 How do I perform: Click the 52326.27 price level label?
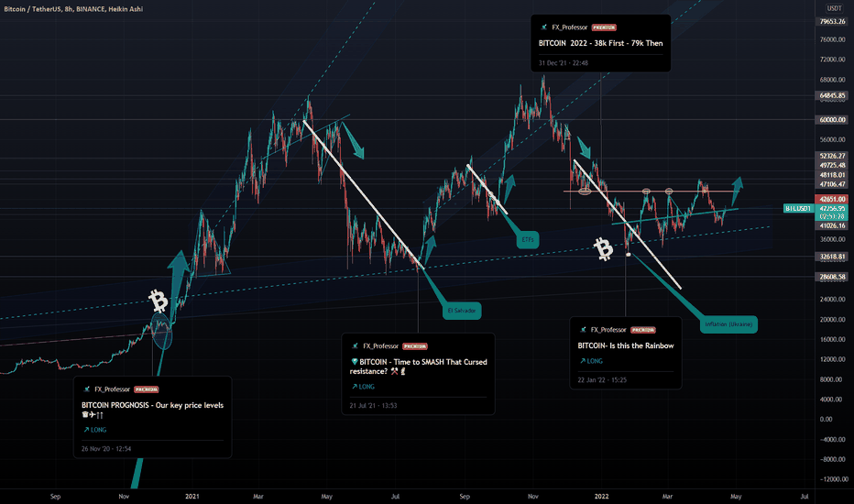[x=832, y=156]
